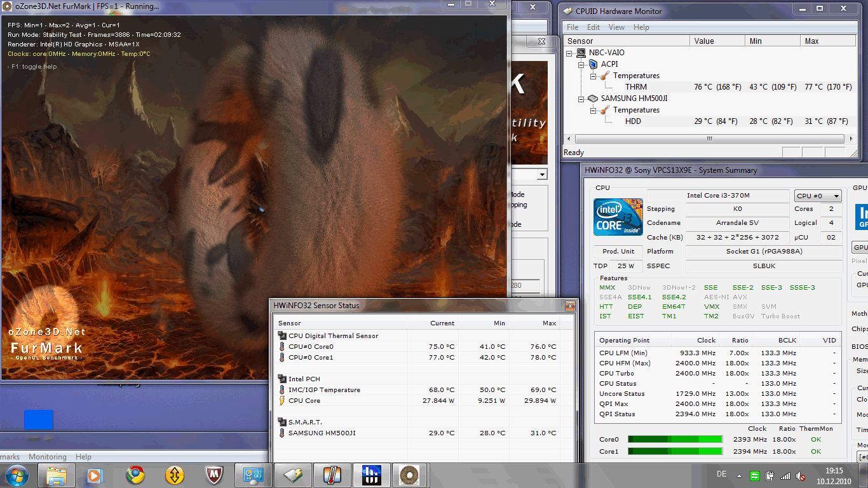Collapse Temperatures node under SAMSUNG HM500JI
The width and height of the screenshot is (868, 488).
point(593,110)
